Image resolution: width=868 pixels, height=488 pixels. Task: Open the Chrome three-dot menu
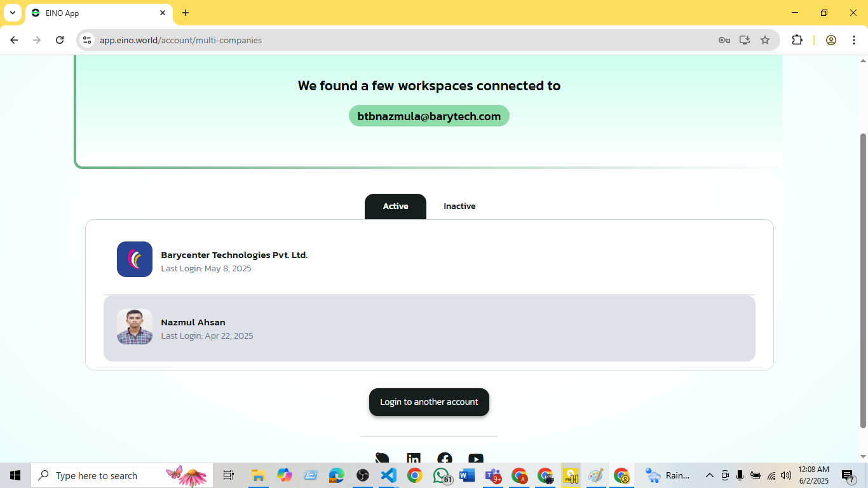point(854,40)
